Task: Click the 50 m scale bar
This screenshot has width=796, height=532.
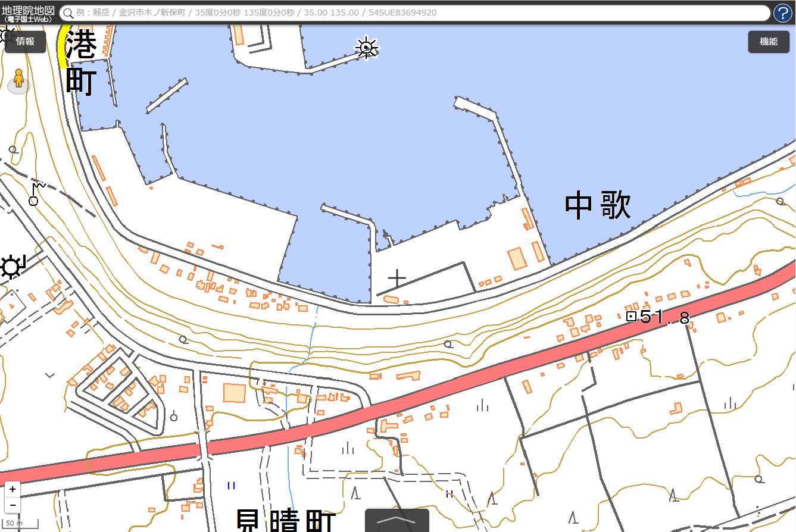Action: tap(20, 524)
